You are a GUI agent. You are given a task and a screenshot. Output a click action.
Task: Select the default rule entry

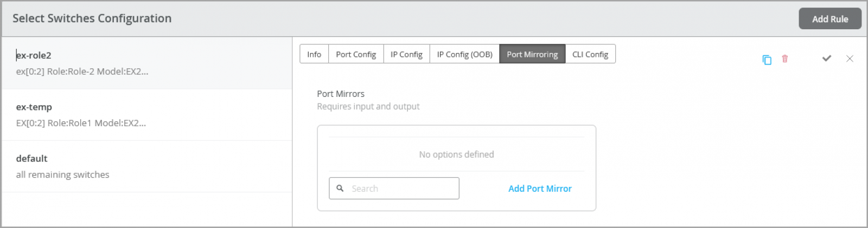147,166
